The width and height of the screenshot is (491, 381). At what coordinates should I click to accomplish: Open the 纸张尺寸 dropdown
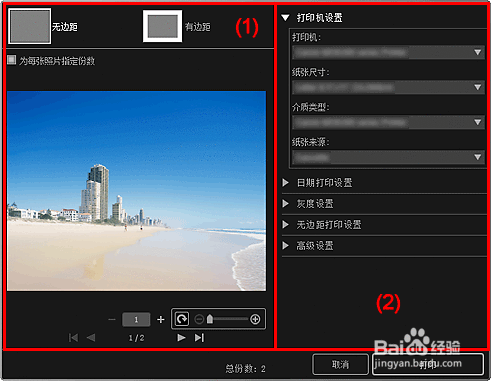point(388,87)
